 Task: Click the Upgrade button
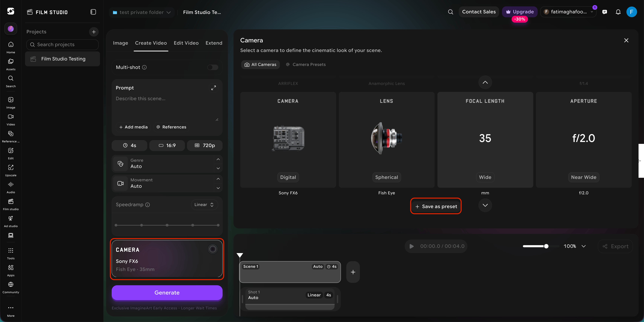(520, 12)
